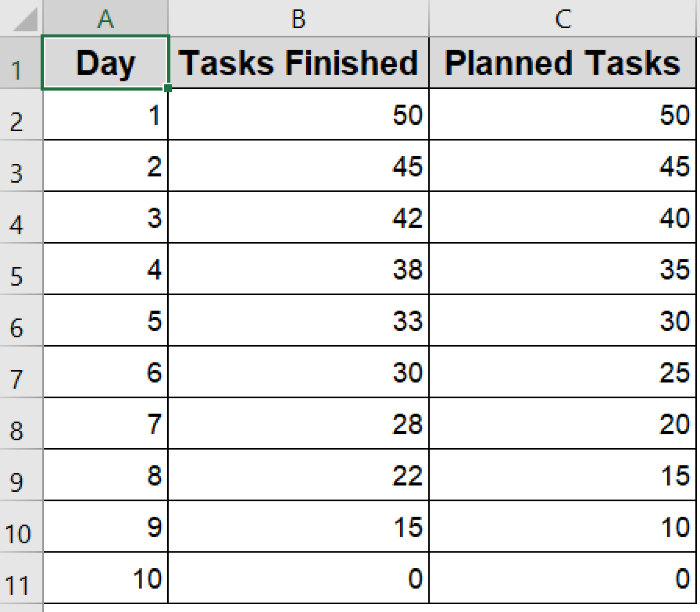Click the Select All corner button
Screen dimensions: 700x612
[21, 18]
